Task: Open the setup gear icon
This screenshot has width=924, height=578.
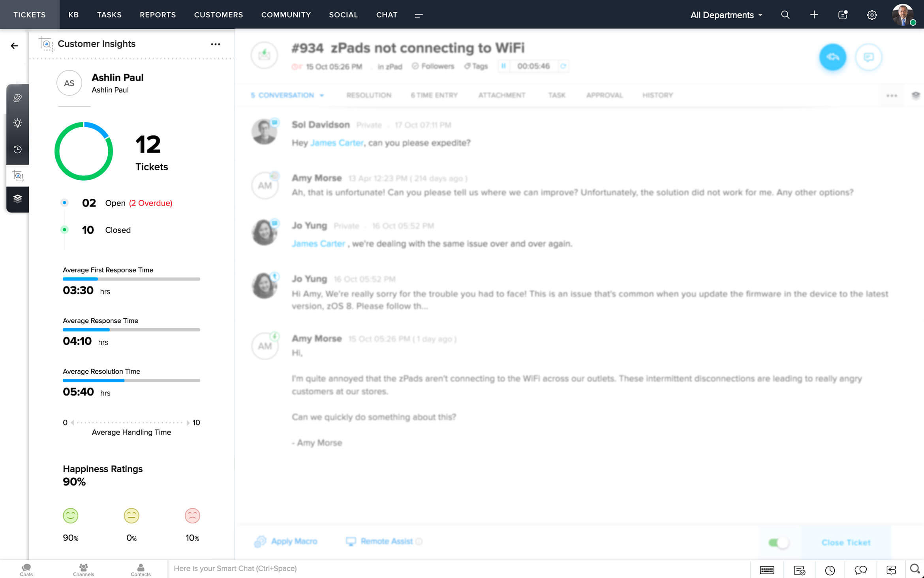Action: click(x=871, y=15)
